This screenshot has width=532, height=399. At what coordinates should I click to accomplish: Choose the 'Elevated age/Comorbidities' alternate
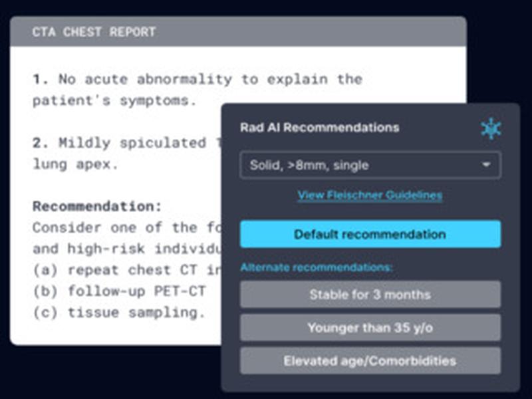coord(370,360)
